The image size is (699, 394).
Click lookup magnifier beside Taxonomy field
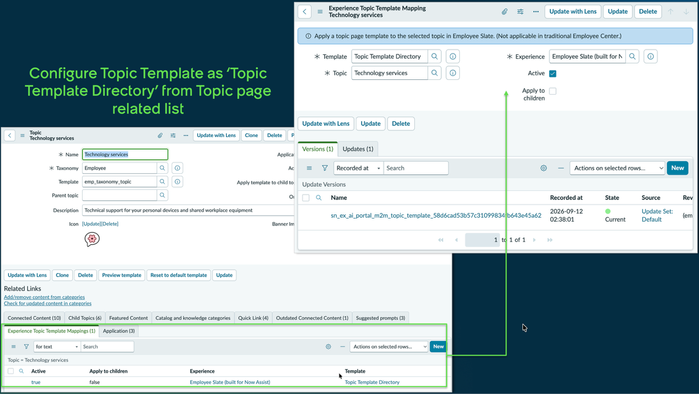click(162, 168)
